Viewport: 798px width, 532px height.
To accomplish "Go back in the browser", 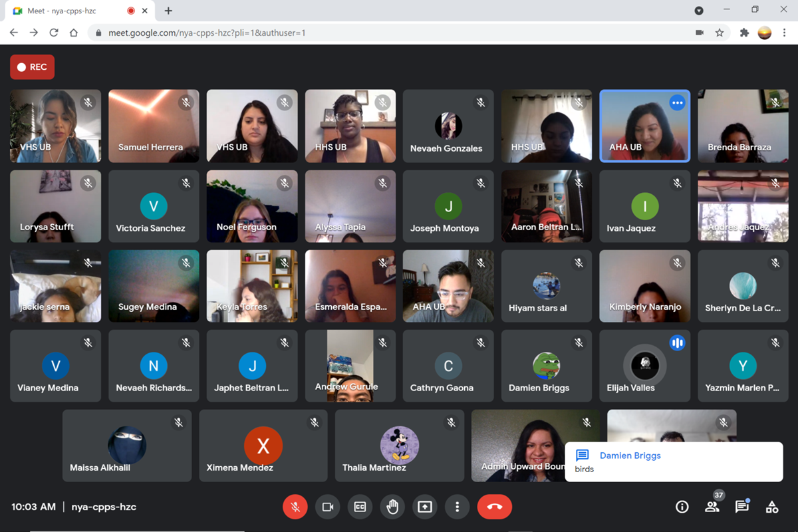I will pyautogui.click(x=14, y=33).
